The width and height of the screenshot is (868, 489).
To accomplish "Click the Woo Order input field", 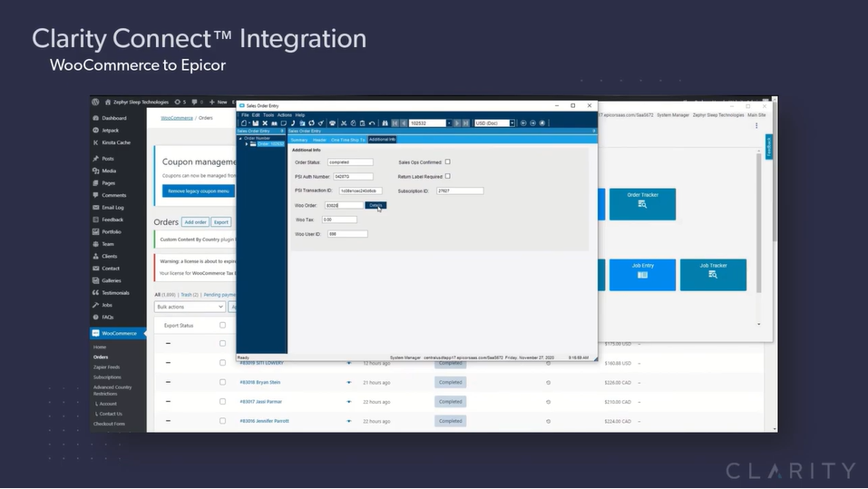I will 344,205.
